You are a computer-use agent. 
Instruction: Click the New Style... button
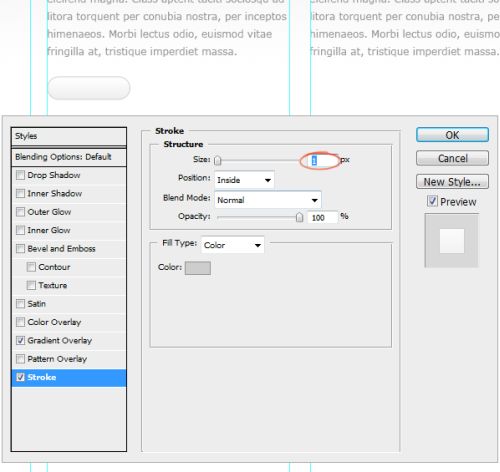click(x=452, y=182)
